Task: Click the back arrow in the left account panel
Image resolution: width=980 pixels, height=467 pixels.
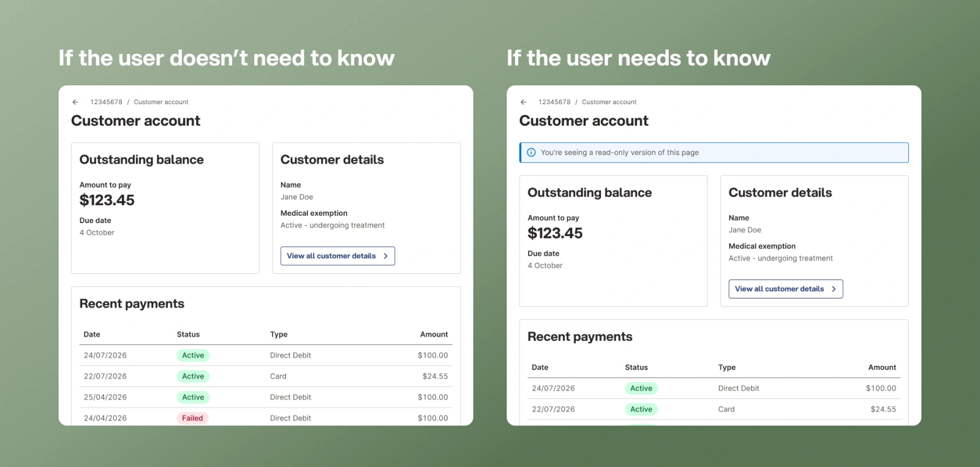Action: click(75, 102)
